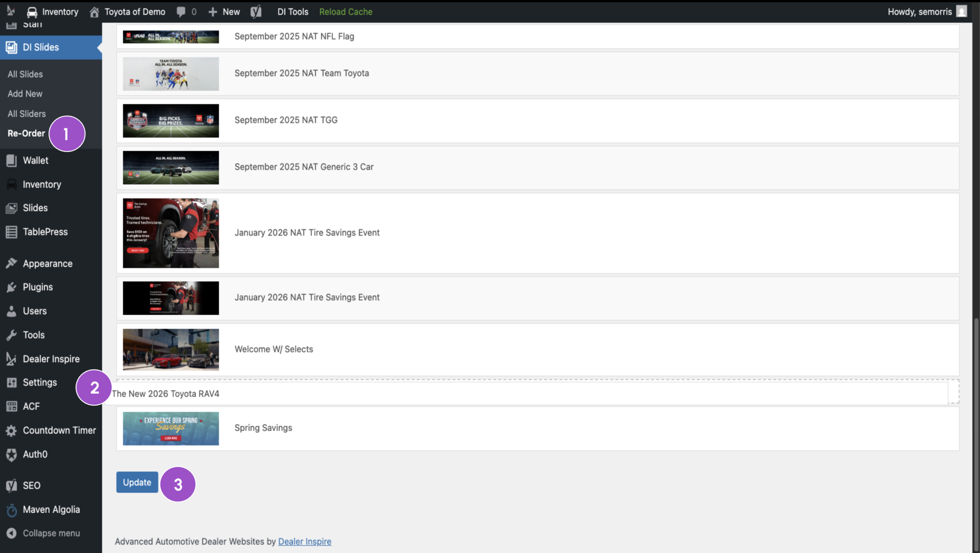980x553 pixels.
Task: Select the Spring Savings slide thumbnail
Action: [x=171, y=429]
